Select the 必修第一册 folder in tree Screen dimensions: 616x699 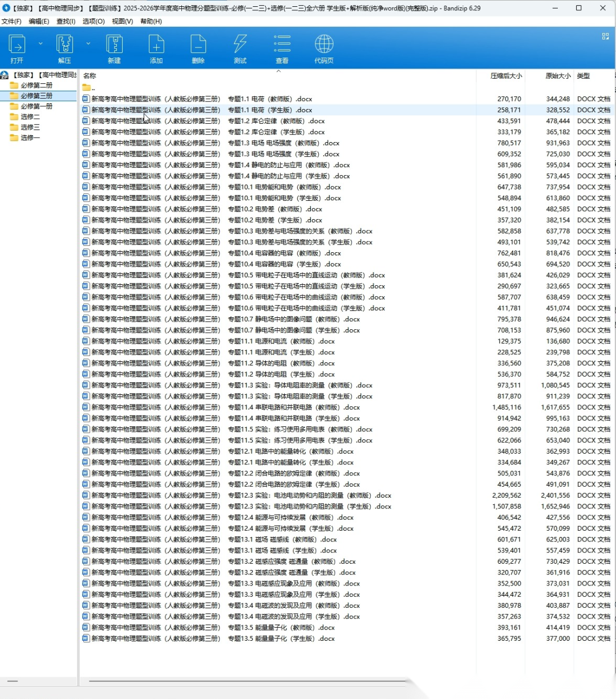(x=37, y=106)
